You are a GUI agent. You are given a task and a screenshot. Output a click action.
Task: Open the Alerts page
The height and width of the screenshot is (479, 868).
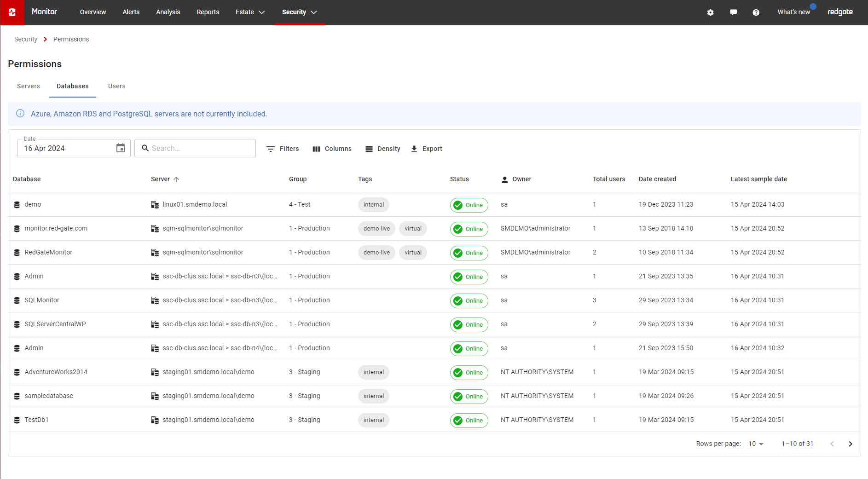pyautogui.click(x=131, y=12)
